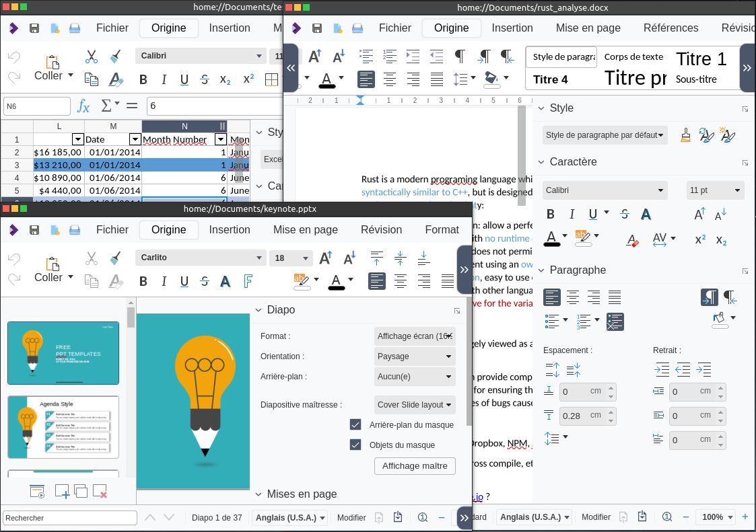Click increase indent icon under Retrait
Screen dimensions: 756x532
coord(662,370)
